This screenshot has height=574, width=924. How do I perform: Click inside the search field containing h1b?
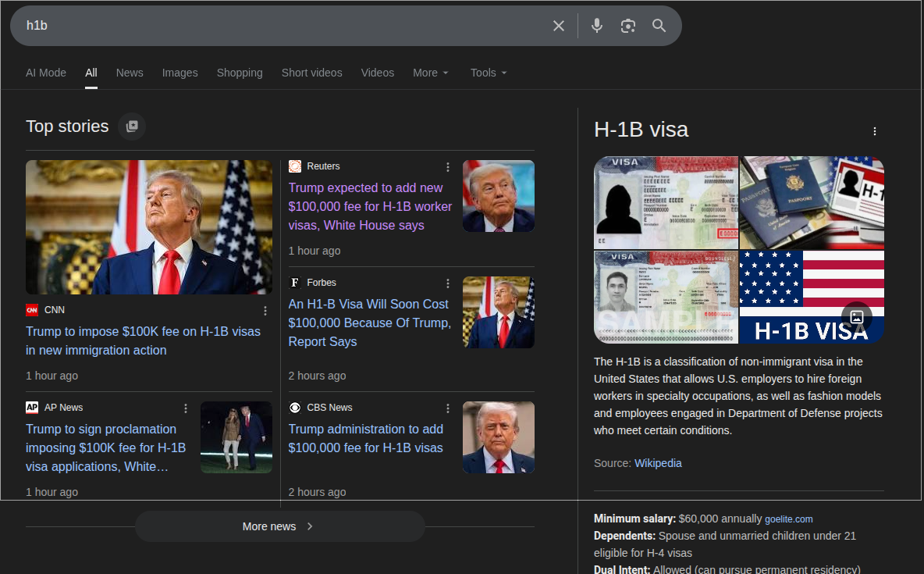[x=283, y=25]
